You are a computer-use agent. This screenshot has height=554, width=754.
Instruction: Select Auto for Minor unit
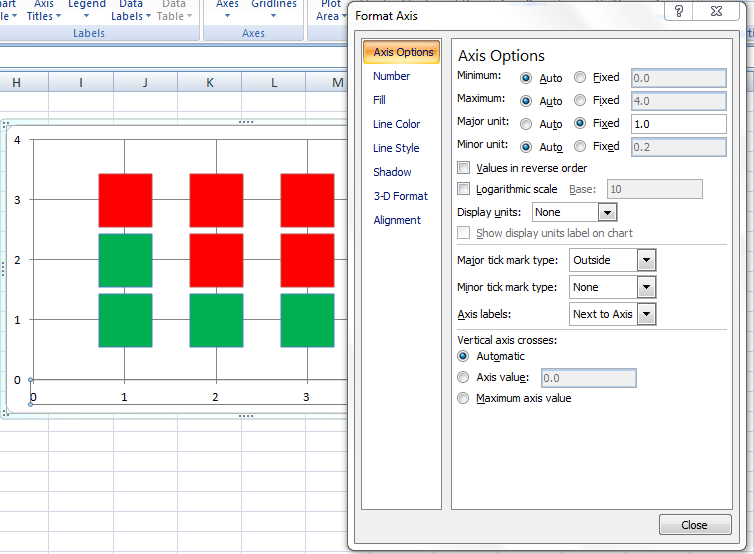526,147
